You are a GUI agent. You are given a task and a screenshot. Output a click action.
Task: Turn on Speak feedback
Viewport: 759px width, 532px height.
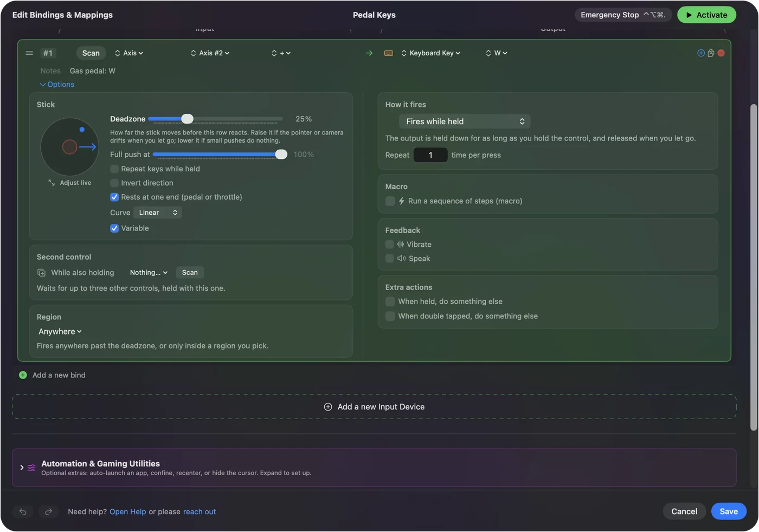[389, 259]
